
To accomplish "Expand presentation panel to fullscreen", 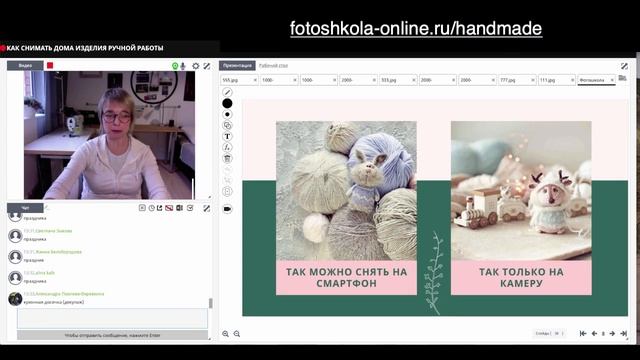I will point(624,66).
